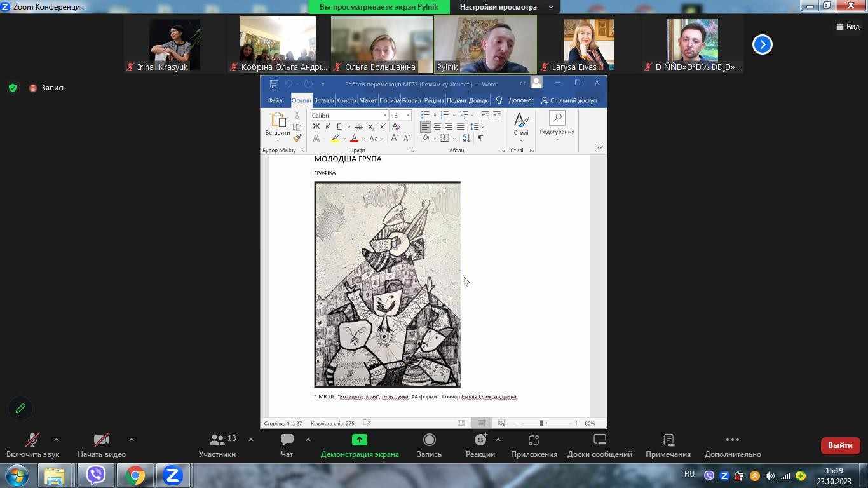Click the green shield encryption icon in Zoom
Image resolution: width=868 pixels, height=488 pixels.
13,88
